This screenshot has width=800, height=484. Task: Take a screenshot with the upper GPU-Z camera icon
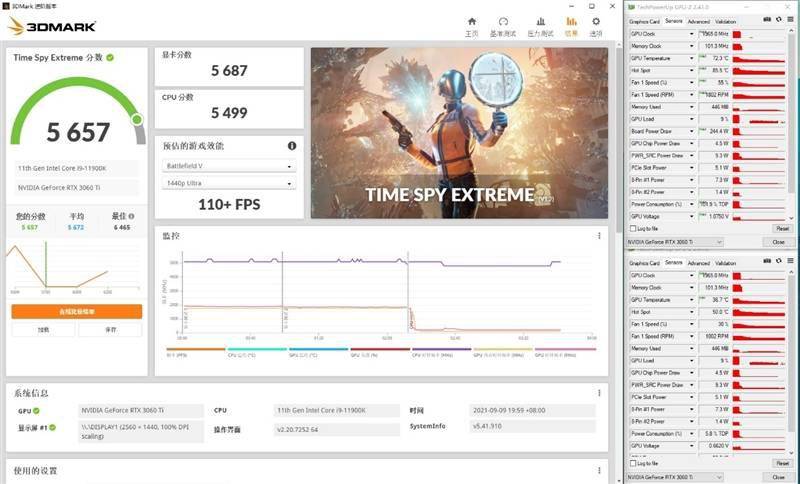tap(767, 19)
